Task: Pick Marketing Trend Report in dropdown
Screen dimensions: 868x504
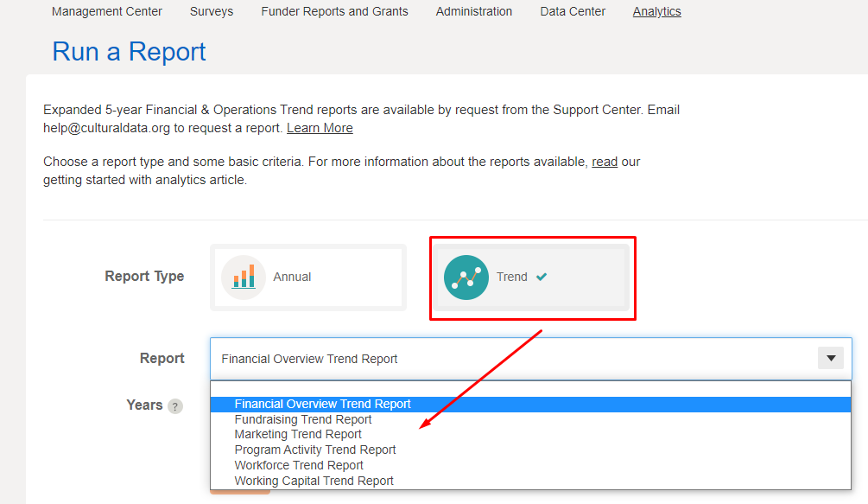Action: (x=298, y=434)
